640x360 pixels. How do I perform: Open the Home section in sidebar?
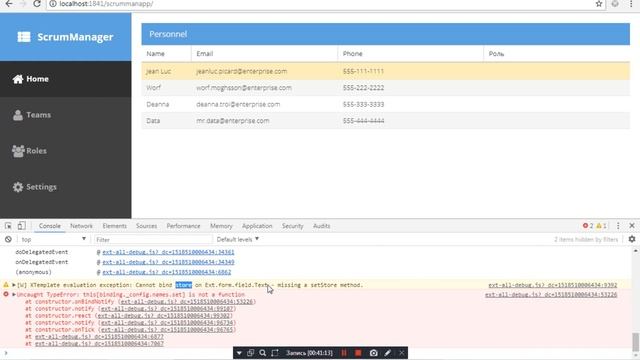pos(65,79)
